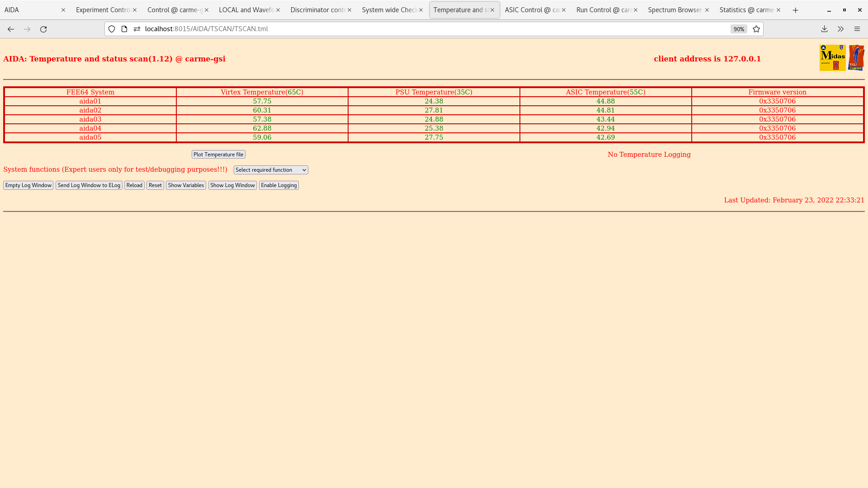Viewport: 868px width, 488px height.
Task: Open the shield tracking protection icon
Action: pyautogui.click(x=112, y=29)
